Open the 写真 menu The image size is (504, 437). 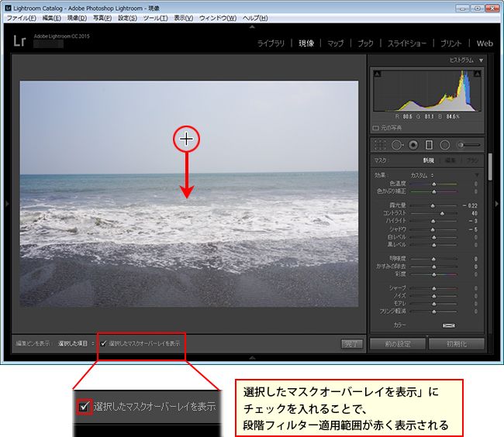[102, 18]
